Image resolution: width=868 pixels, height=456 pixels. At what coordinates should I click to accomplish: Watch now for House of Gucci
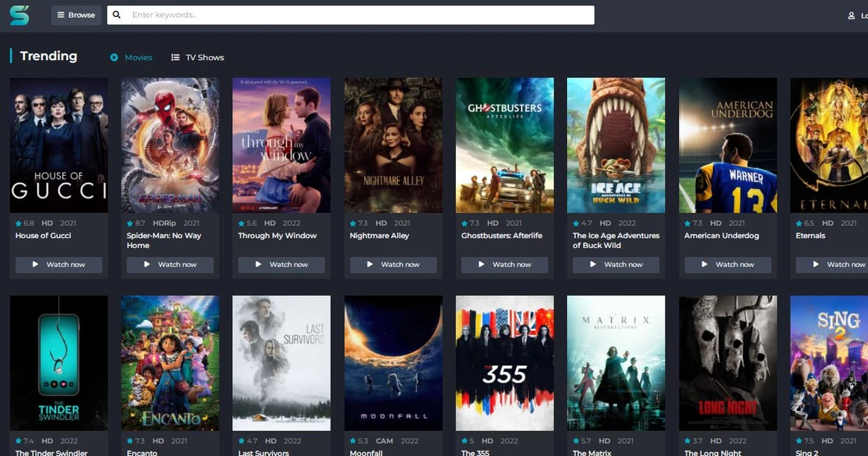[59, 264]
